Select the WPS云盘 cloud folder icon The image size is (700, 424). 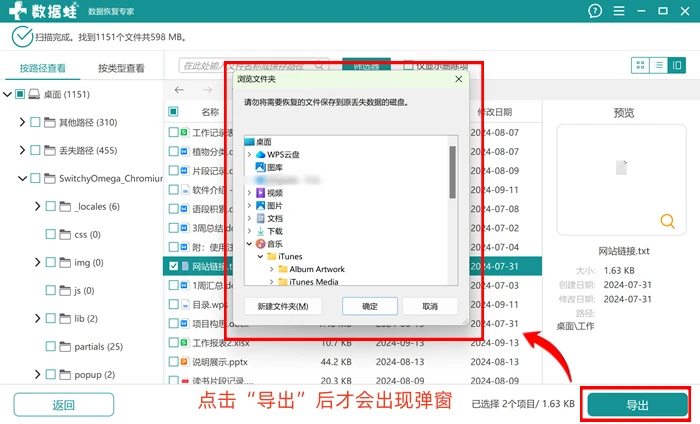tap(260, 154)
